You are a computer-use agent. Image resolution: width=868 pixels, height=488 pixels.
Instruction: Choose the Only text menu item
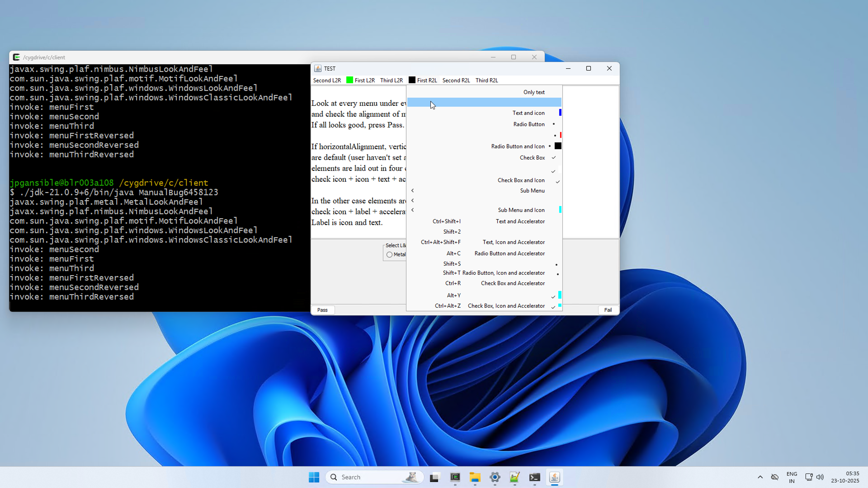click(x=534, y=92)
